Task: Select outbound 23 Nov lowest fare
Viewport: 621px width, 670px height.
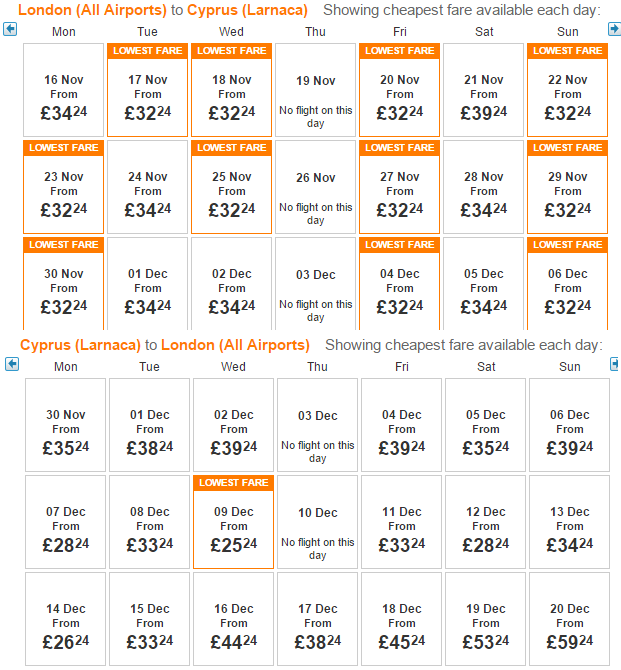Action: coord(64,187)
